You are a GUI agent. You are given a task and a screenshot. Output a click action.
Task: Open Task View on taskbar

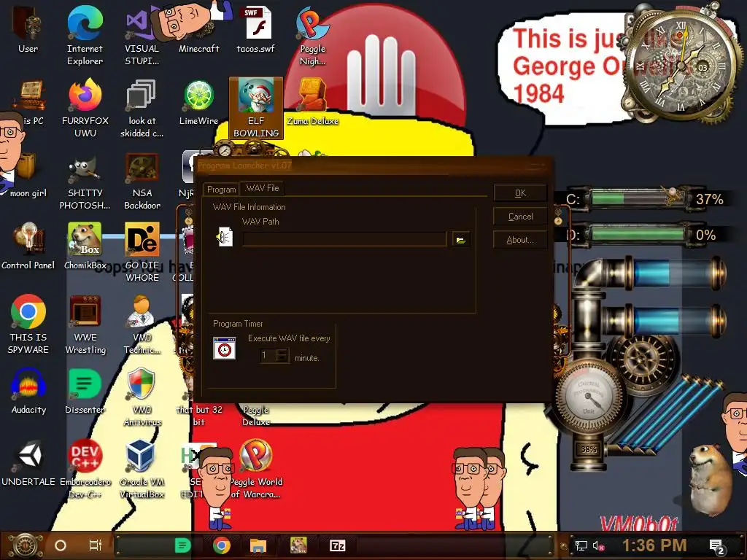pyautogui.click(x=96, y=545)
